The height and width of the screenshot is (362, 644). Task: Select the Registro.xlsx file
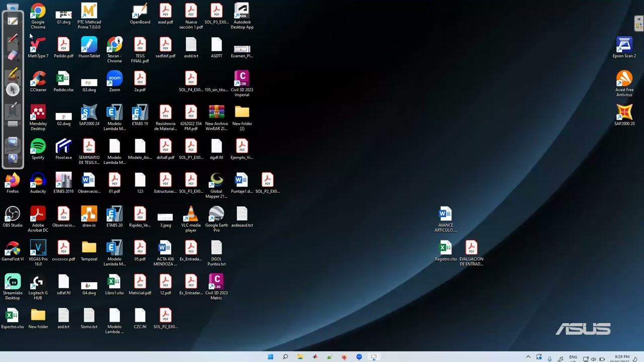tap(445, 250)
